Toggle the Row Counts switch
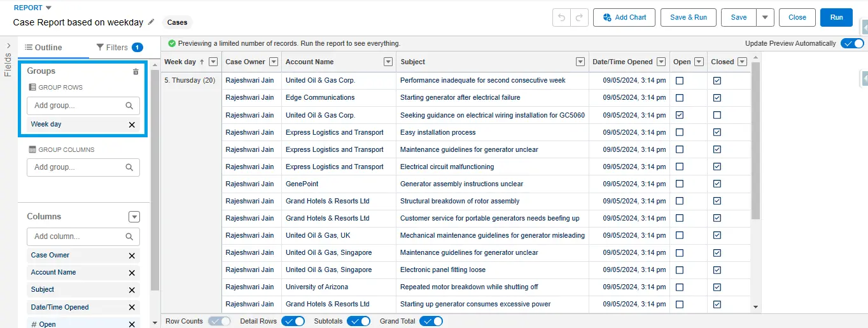This screenshot has width=868, height=328. pyautogui.click(x=219, y=321)
